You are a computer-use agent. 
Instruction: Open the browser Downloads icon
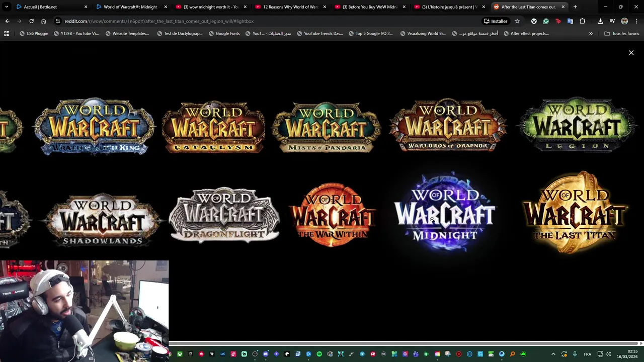click(x=600, y=21)
